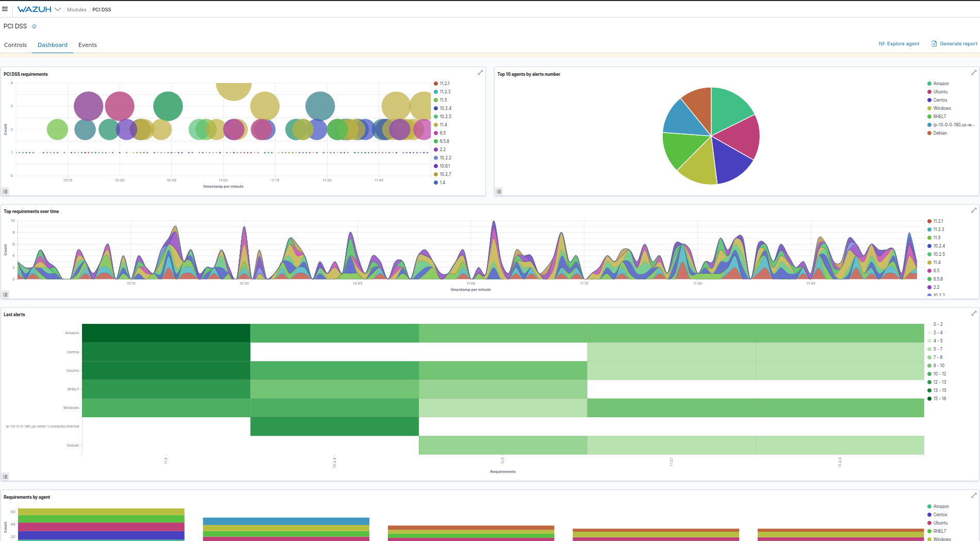Switch to the Events tab
The height and width of the screenshot is (541, 980).
pos(87,45)
